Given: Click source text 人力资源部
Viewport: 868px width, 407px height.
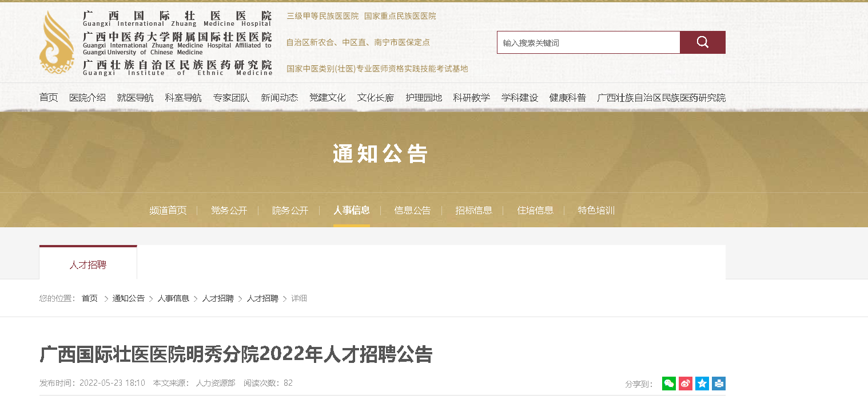Looking at the screenshot, I should pyautogui.click(x=216, y=383).
